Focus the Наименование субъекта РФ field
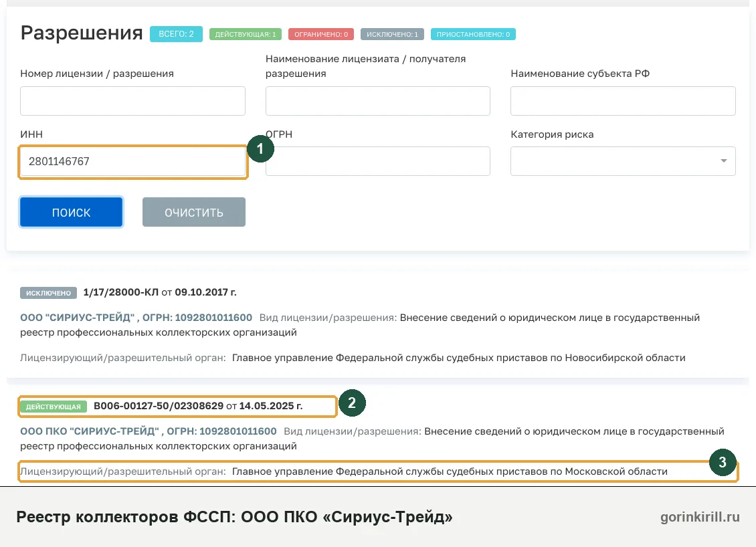 click(x=623, y=101)
